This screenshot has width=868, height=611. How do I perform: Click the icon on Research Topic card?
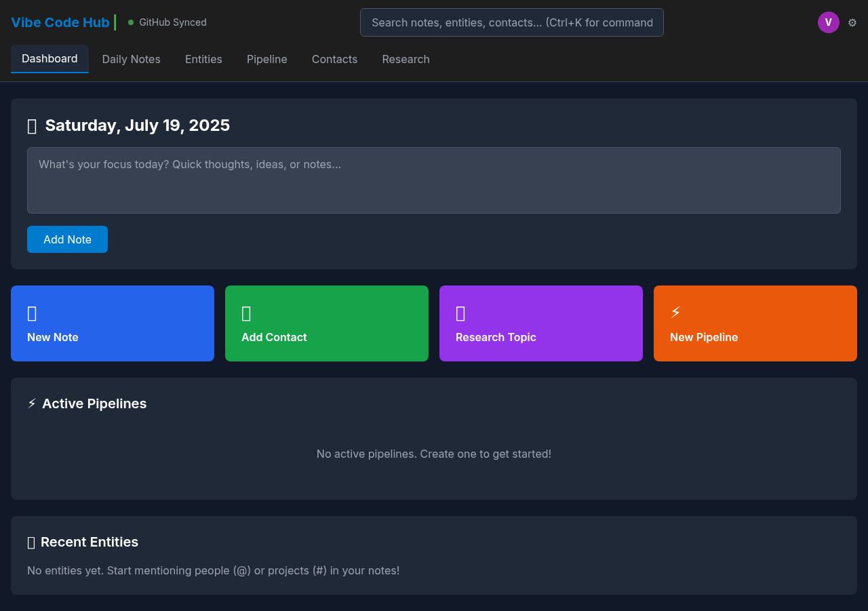(x=460, y=313)
